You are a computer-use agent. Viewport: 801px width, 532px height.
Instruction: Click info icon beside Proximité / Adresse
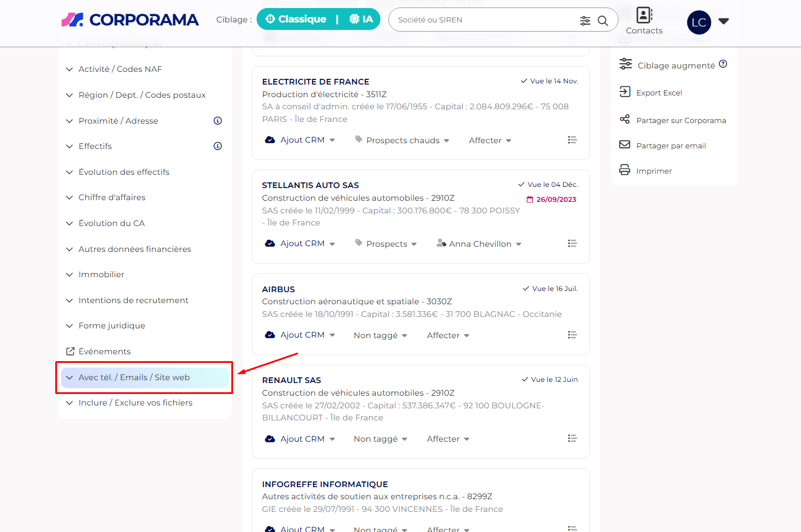(x=218, y=121)
